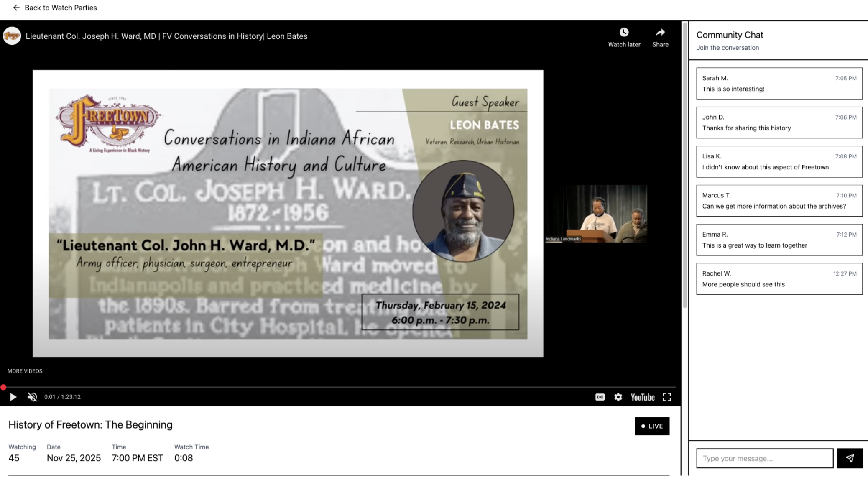
Task: Toggle closed captions CC button
Action: point(600,397)
